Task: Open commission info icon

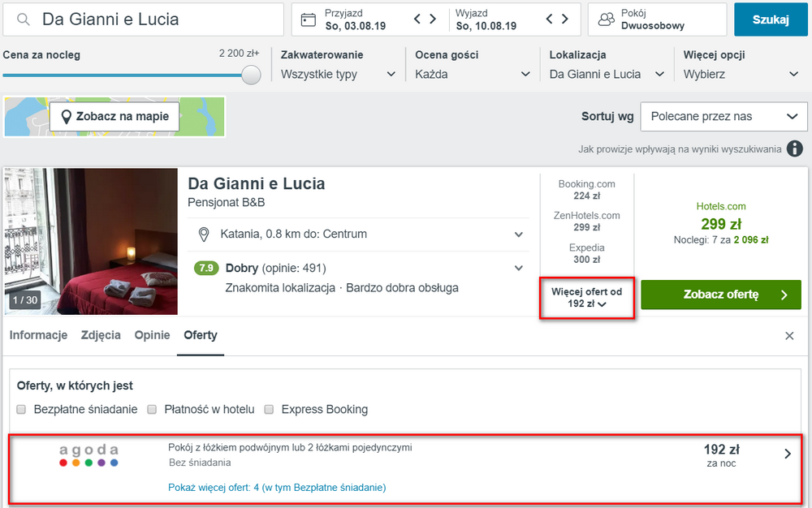Action: [794, 149]
